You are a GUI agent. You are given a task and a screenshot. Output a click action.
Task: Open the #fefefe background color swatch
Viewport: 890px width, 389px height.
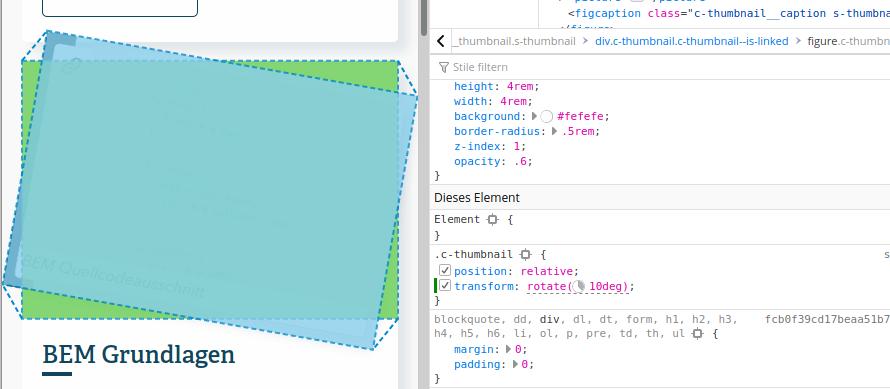547,116
